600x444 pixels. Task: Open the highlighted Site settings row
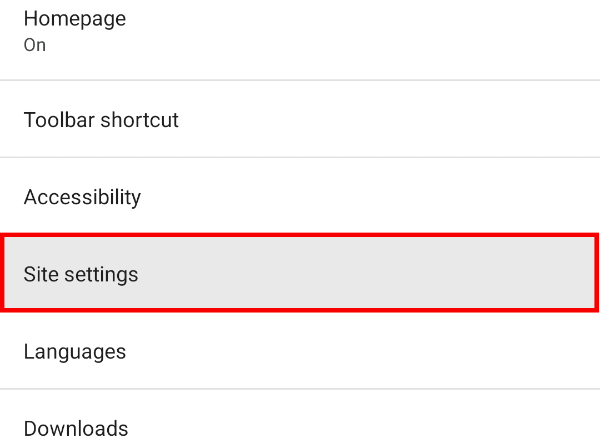(x=300, y=274)
